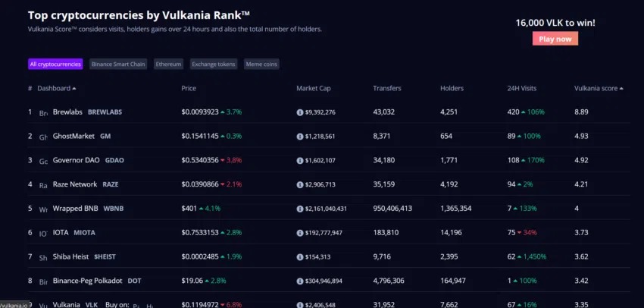This screenshot has height=308, width=644.
Task: Click the info icon next to IOTA market cap
Action: click(x=300, y=233)
